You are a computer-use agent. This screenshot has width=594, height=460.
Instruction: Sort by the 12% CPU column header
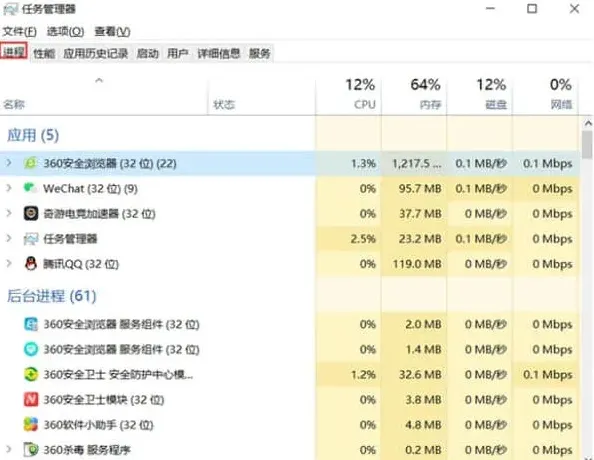tap(348, 95)
